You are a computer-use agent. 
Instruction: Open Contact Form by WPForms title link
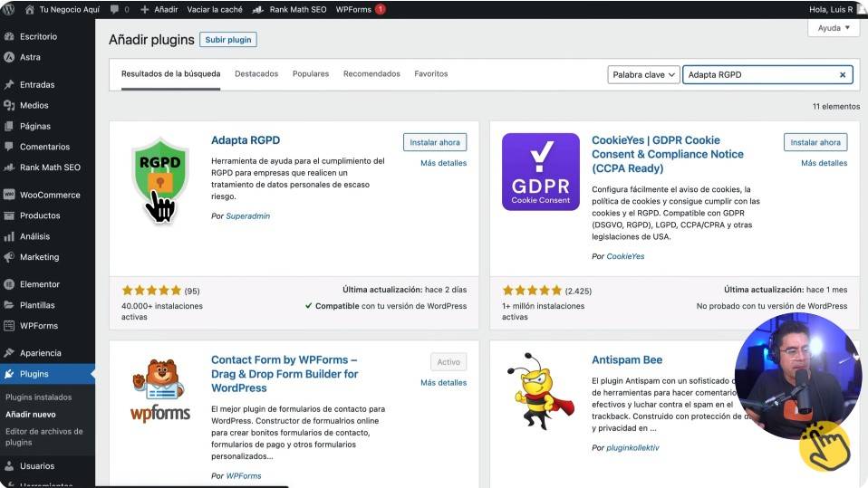[285, 374]
